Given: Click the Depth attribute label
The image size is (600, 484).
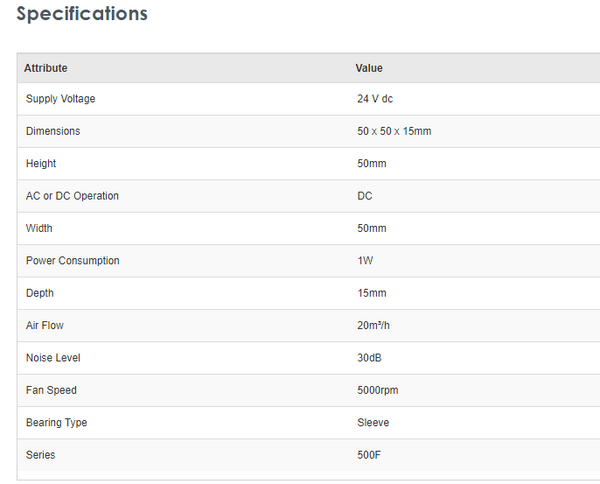Looking at the screenshot, I should point(40,293).
